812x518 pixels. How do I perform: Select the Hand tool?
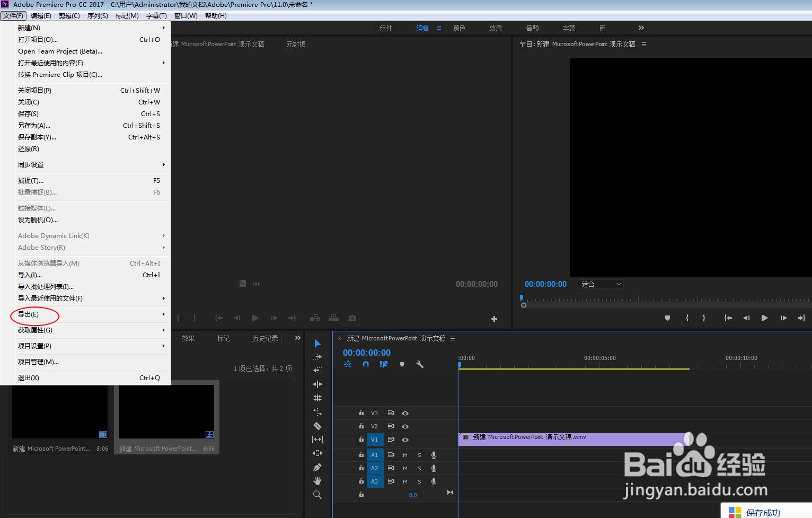pyautogui.click(x=317, y=480)
